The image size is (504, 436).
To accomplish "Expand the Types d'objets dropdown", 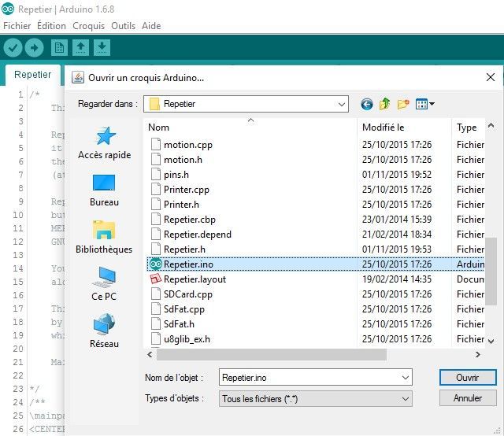I will coord(406,399).
